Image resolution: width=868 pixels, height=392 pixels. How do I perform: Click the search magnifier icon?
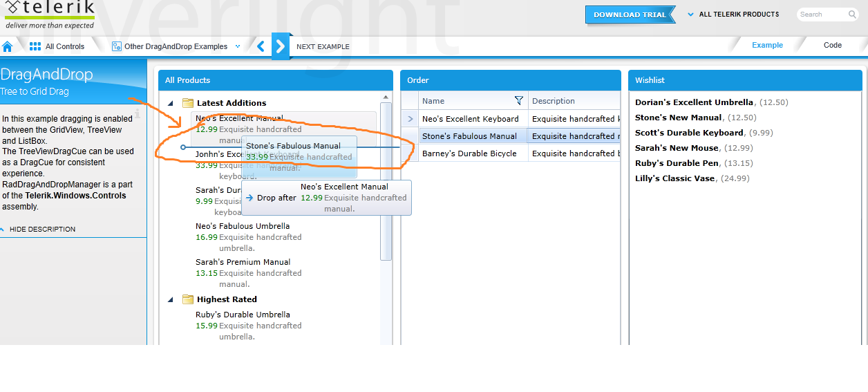(x=852, y=14)
